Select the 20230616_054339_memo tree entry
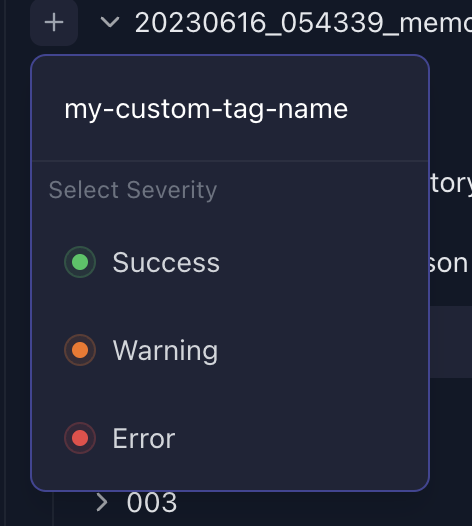 click(303, 23)
